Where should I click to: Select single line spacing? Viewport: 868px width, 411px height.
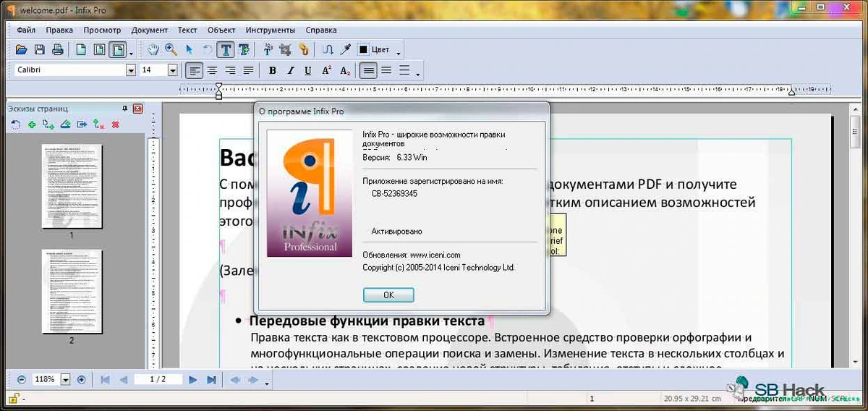(x=369, y=70)
